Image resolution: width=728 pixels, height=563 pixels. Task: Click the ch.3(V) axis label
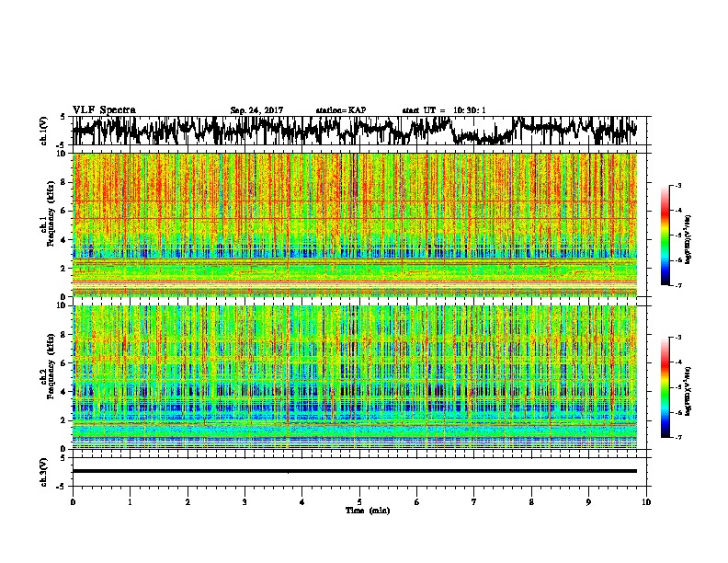pyautogui.click(x=44, y=472)
